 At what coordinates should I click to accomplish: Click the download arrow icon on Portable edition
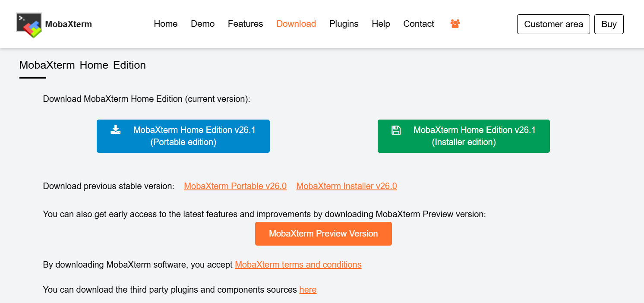(x=116, y=129)
